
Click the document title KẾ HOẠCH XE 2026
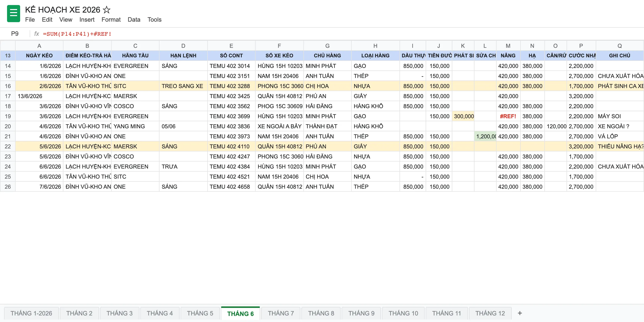coord(63,10)
